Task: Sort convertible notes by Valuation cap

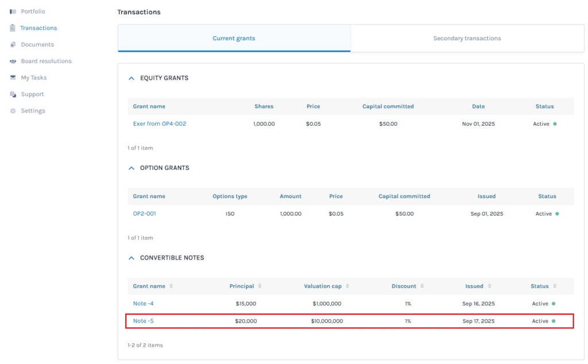Action: coord(347,286)
